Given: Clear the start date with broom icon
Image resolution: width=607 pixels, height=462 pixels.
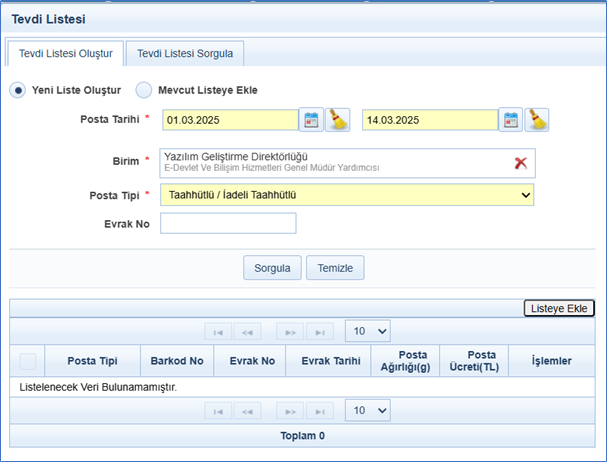Looking at the screenshot, I should [337, 120].
